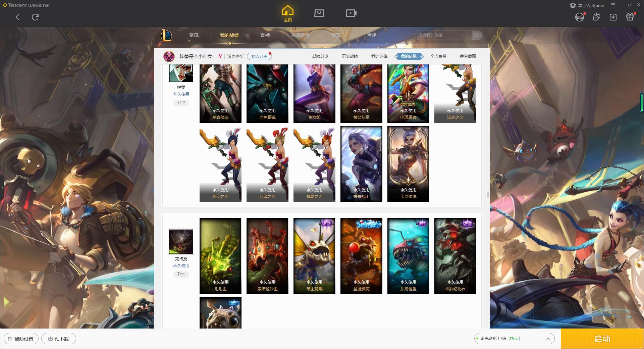Open the 我的战绩 tab
This screenshot has width=644, height=349.
coord(229,35)
